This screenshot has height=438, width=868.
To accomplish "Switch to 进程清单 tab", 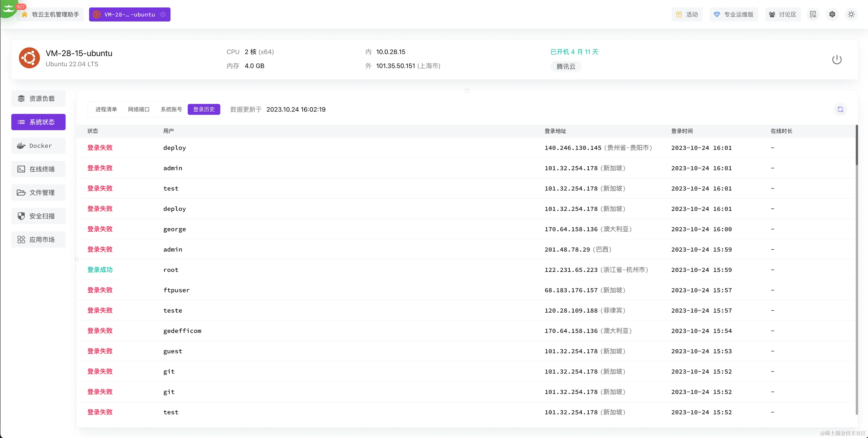I will tap(106, 109).
